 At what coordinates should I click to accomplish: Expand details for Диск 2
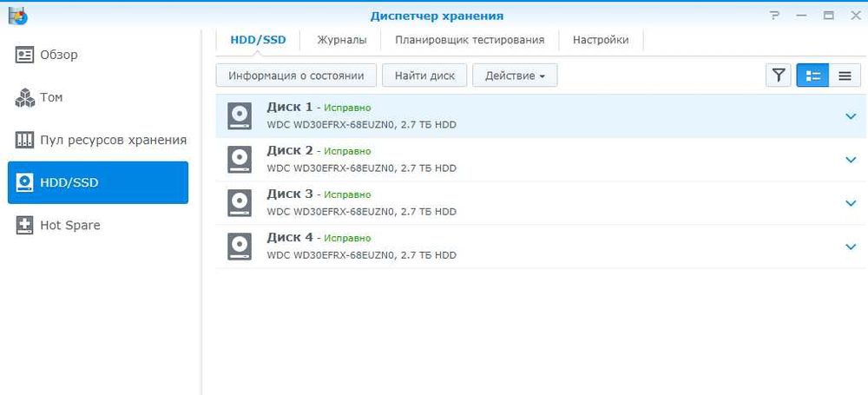[x=851, y=160]
